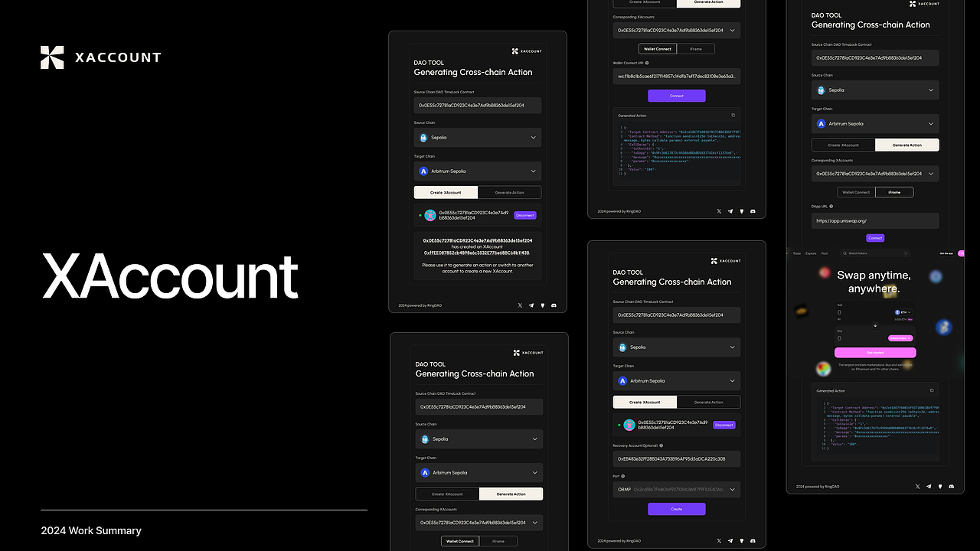Click DApp URL field showing app.uniswap.org
This screenshot has width=980, height=551.
[x=875, y=220]
